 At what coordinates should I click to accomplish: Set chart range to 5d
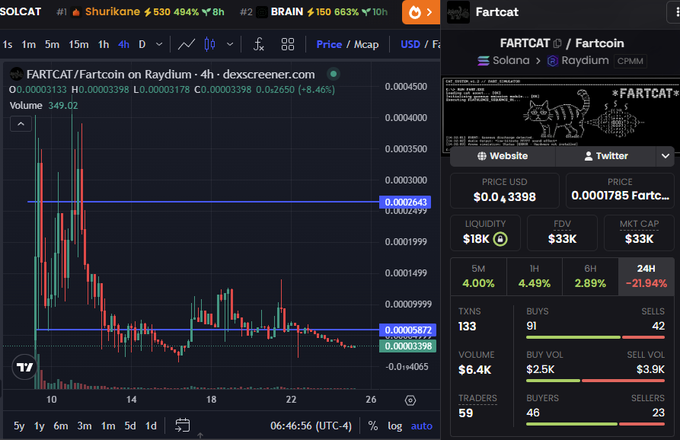[x=130, y=426]
